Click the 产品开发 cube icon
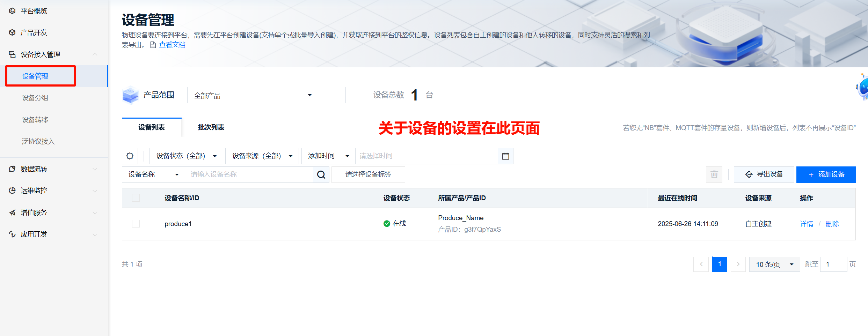This screenshot has width=868, height=336. tap(12, 32)
